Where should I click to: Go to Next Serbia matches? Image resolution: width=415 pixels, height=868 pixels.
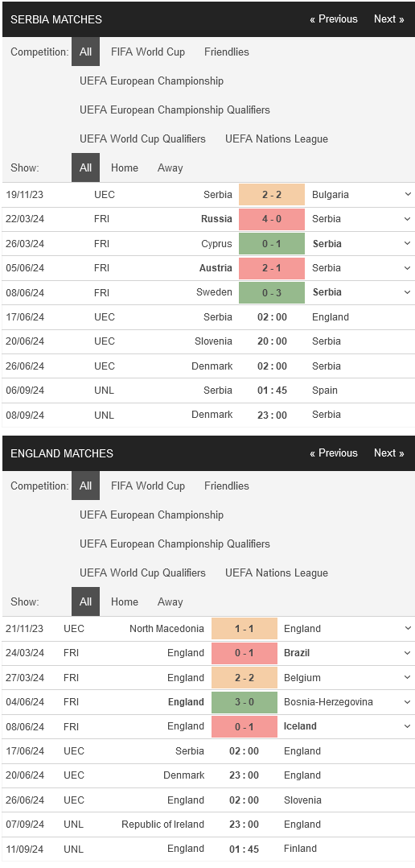[389, 19]
